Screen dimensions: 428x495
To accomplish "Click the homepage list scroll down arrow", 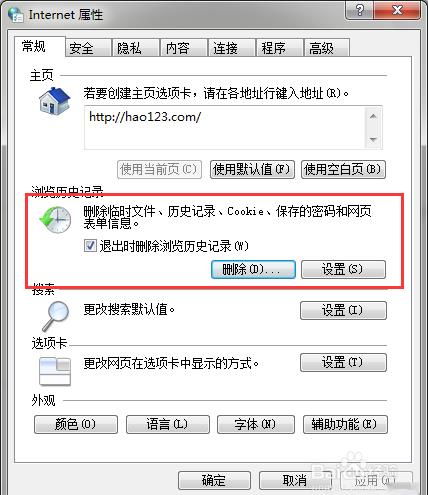I will [x=373, y=139].
